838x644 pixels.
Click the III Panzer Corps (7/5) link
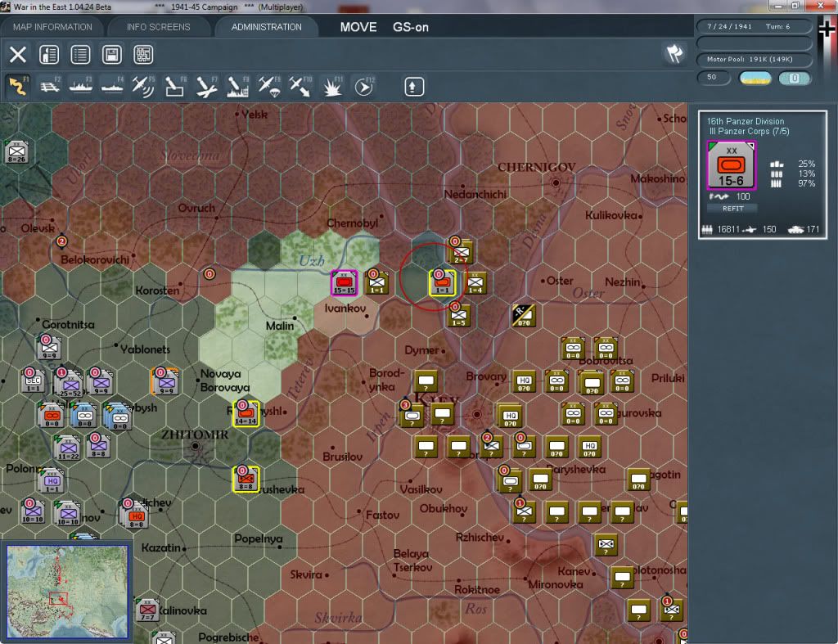[749, 132]
